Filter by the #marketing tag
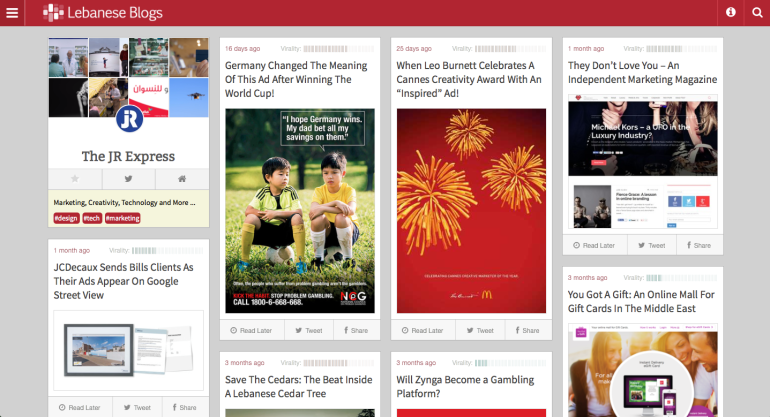Screen dimensions: 770x417 click(122, 218)
